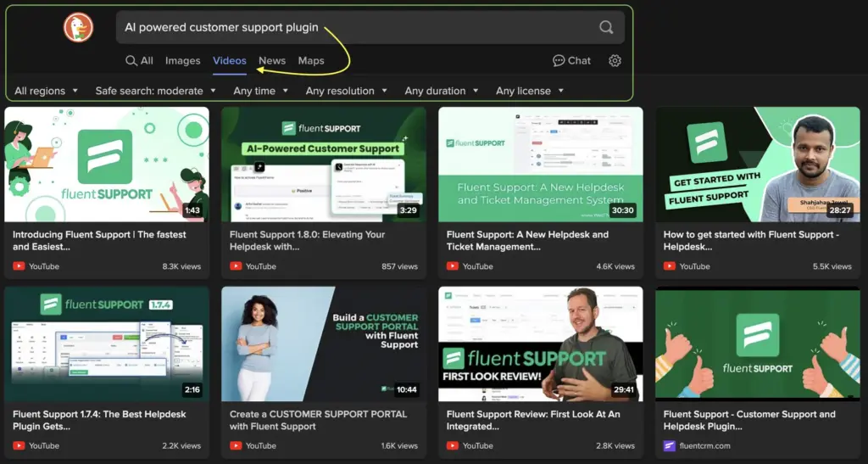868x464 pixels.
Task: Click the fluentcrm.com favicon icon
Action: tap(670, 445)
